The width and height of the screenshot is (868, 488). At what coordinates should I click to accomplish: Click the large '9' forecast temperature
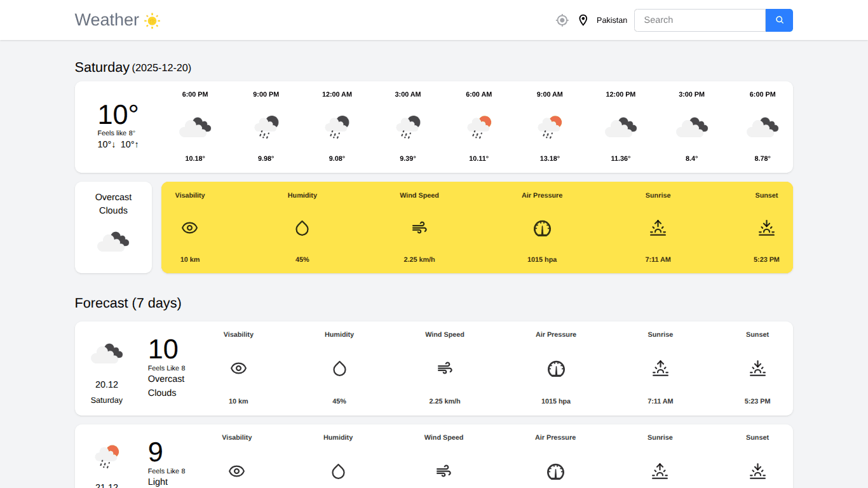(x=156, y=452)
